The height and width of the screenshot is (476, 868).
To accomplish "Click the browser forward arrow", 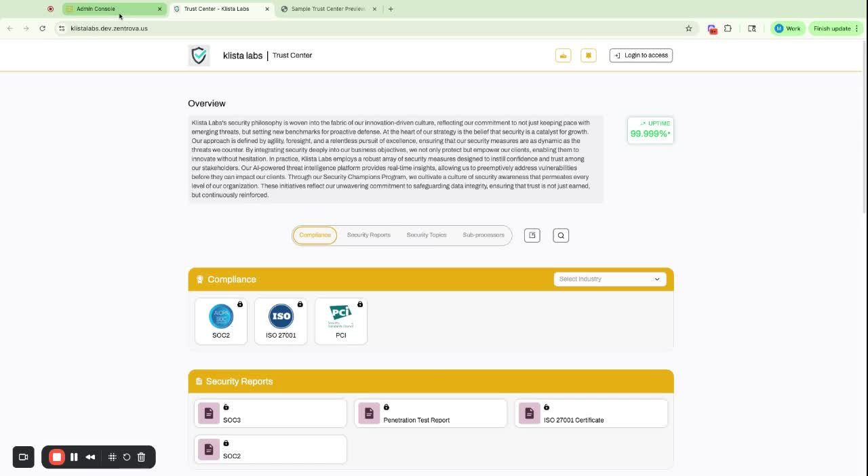I will pyautogui.click(x=26, y=28).
